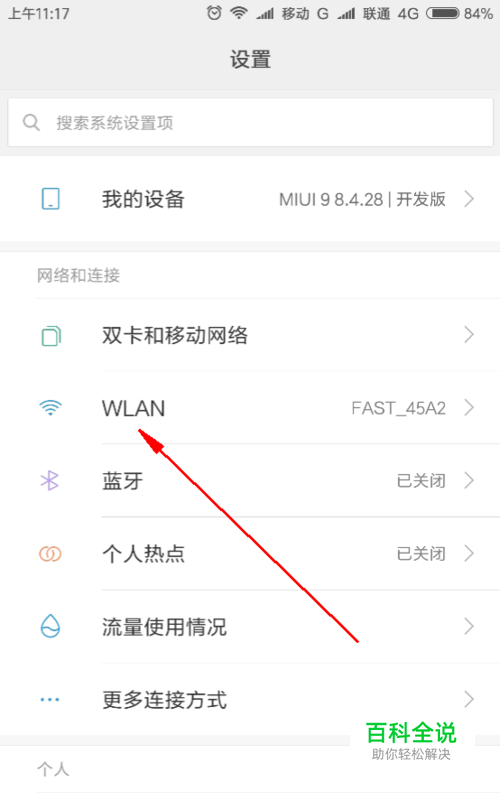Focus the 搜索系统设置项 search field
Image resolution: width=500 pixels, height=793 pixels.
point(250,122)
